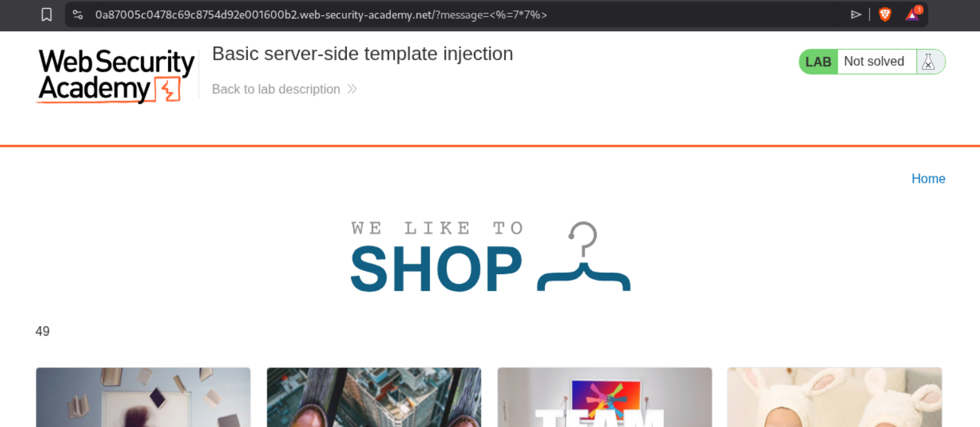This screenshot has height=427, width=980.
Task: Click the Web Security Academy logo
Action: 116,76
